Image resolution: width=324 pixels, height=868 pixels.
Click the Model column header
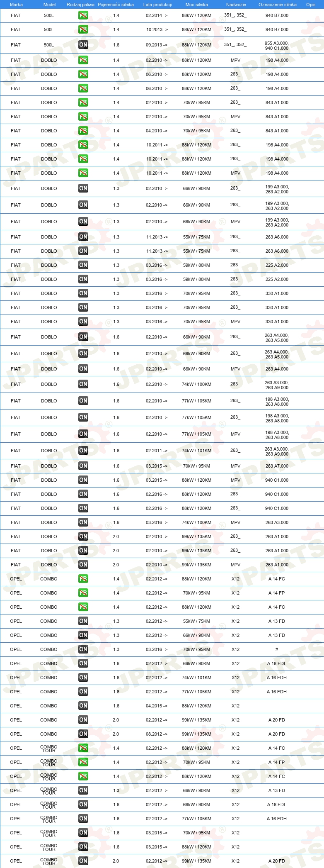pyautogui.click(x=49, y=5)
